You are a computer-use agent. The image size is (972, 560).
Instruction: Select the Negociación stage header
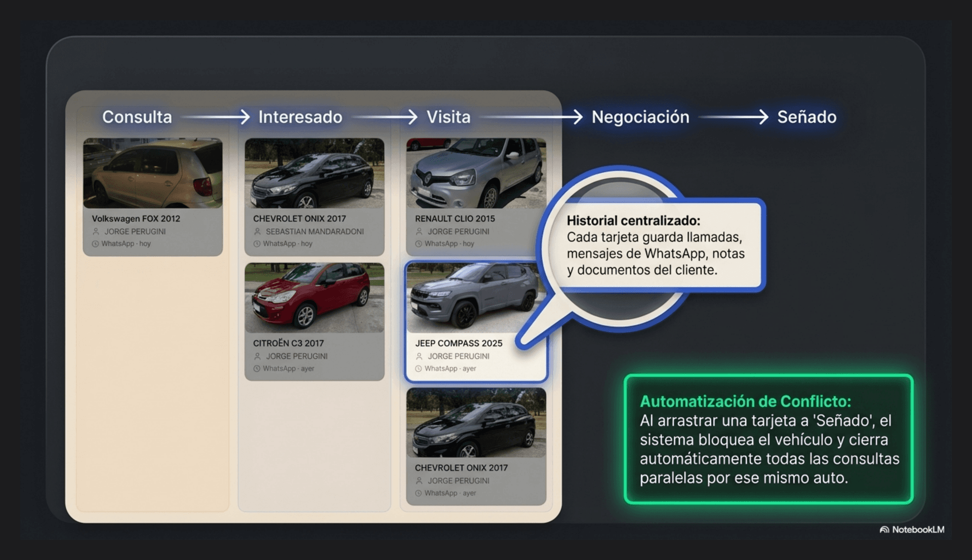pyautogui.click(x=640, y=117)
